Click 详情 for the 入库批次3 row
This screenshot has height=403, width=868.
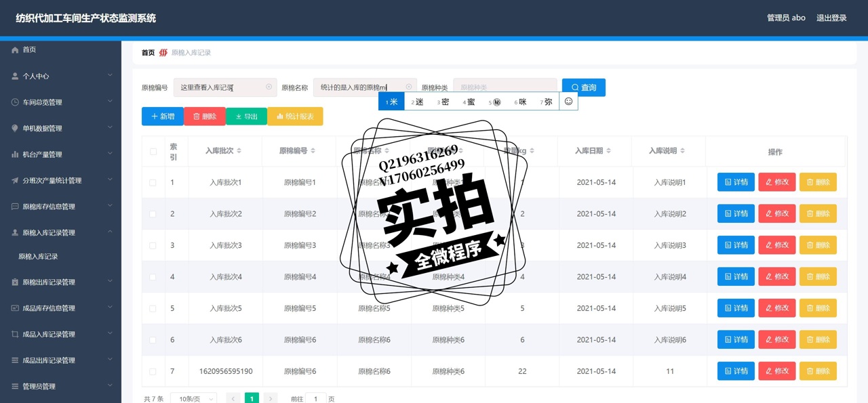736,245
